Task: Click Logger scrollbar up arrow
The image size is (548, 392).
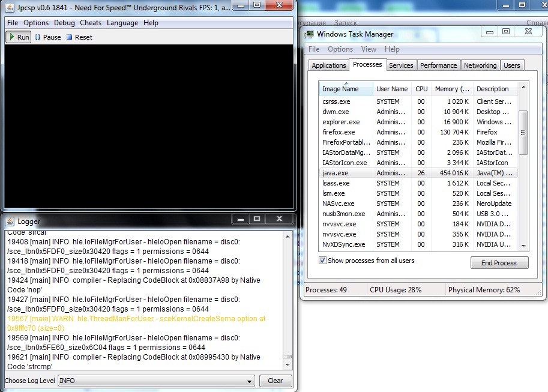Action: 288,237
